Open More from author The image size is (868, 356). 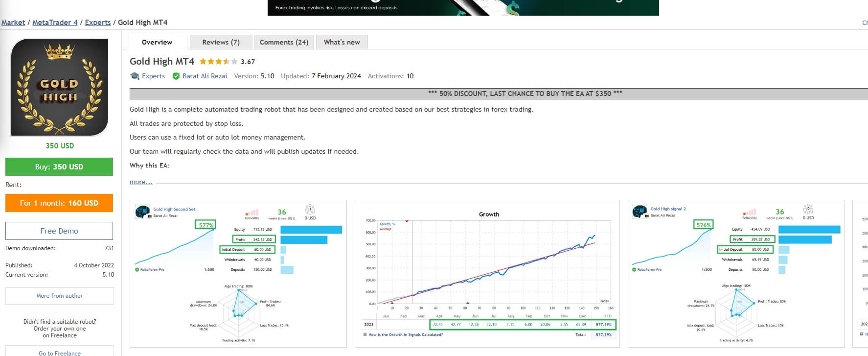(60, 296)
